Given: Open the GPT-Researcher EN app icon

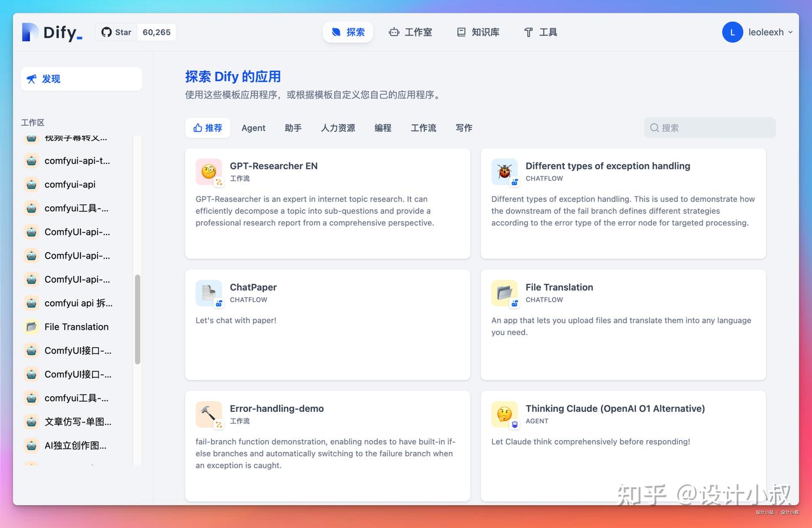Looking at the screenshot, I should click(209, 171).
